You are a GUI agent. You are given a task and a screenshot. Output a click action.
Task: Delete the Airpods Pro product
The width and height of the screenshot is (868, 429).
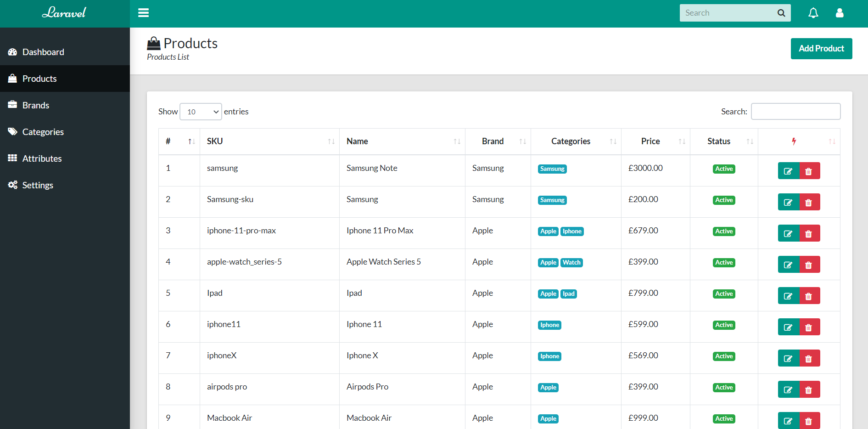809,389
